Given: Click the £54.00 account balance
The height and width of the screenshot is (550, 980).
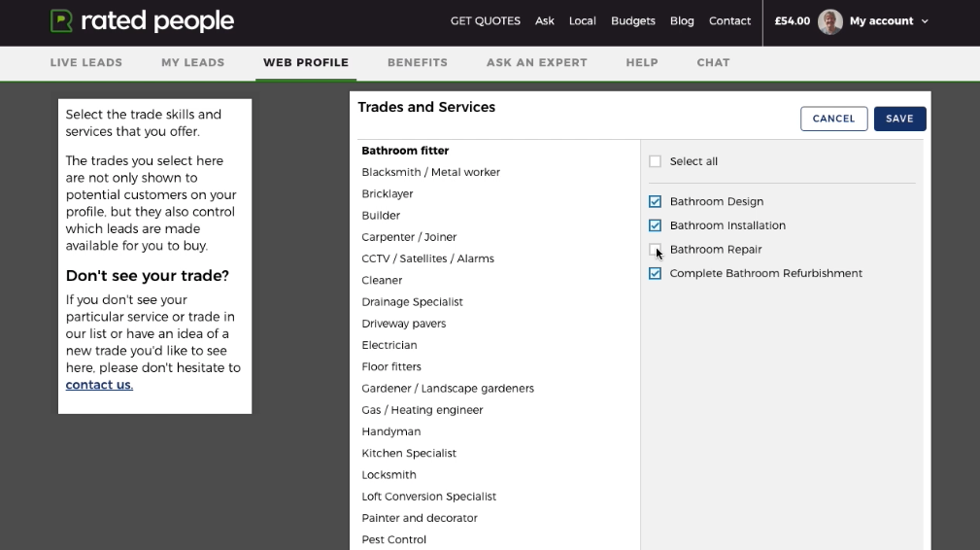Looking at the screenshot, I should tap(792, 20).
